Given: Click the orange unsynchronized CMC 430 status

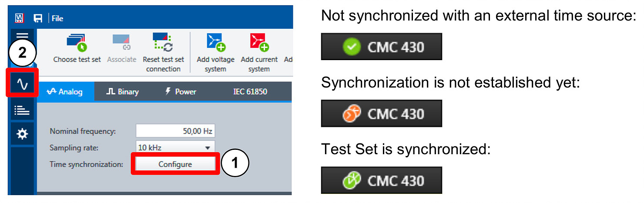Looking at the screenshot, I should [381, 114].
